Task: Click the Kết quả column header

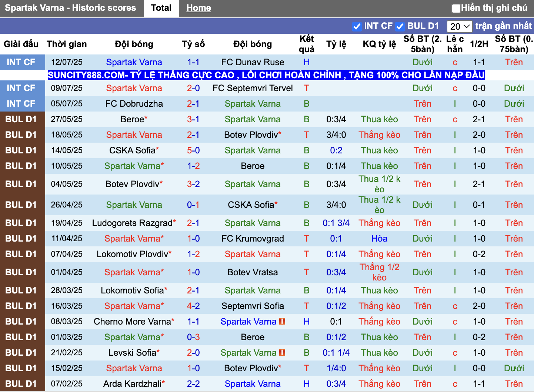Action: click(307, 44)
